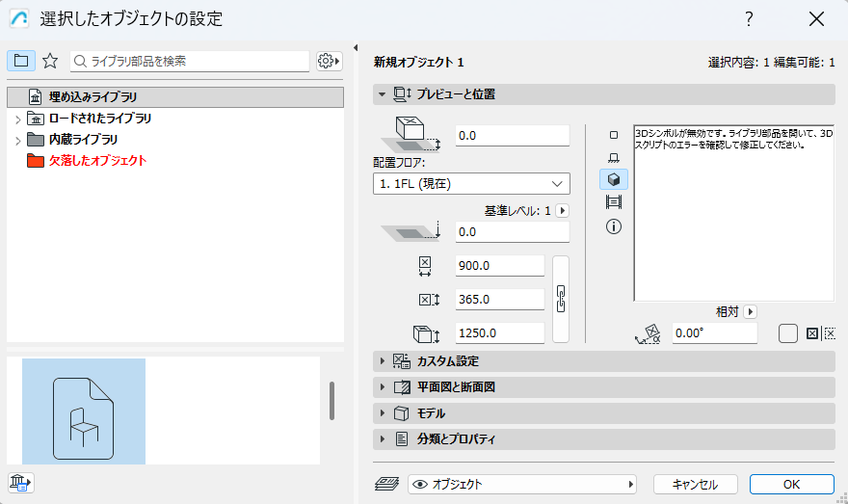Expand 内蔵ライブラリ tree node
The height and width of the screenshot is (504, 848).
click(x=18, y=140)
